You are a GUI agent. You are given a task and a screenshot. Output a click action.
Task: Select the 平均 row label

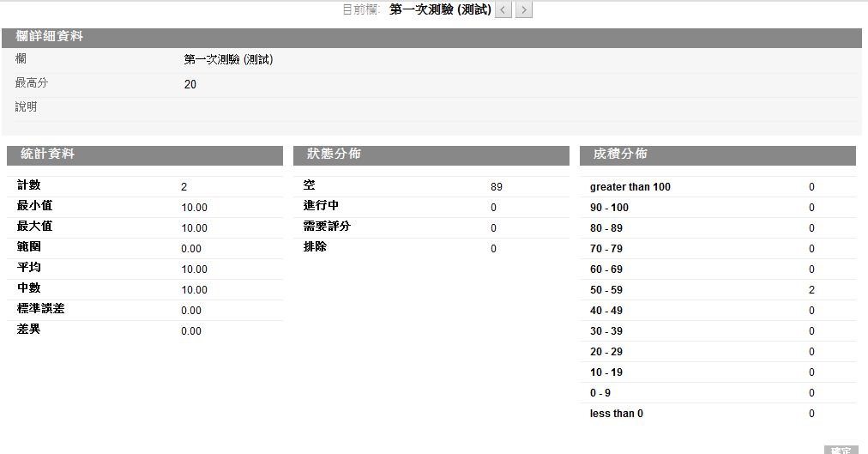(x=29, y=268)
